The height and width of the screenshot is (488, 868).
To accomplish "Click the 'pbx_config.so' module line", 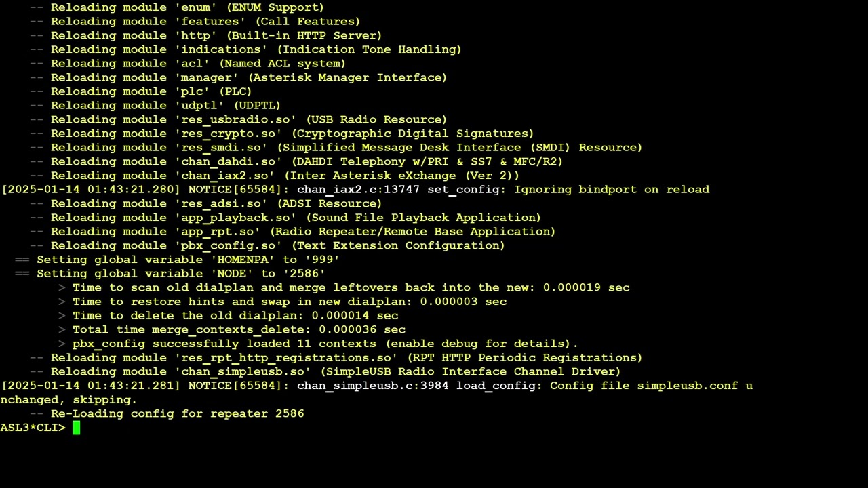I will (267, 246).
